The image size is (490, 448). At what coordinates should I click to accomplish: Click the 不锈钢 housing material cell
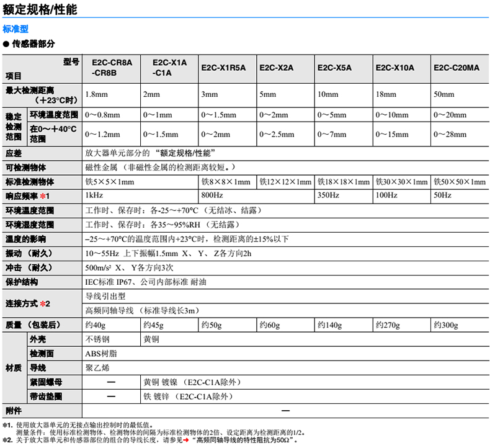point(97,340)
